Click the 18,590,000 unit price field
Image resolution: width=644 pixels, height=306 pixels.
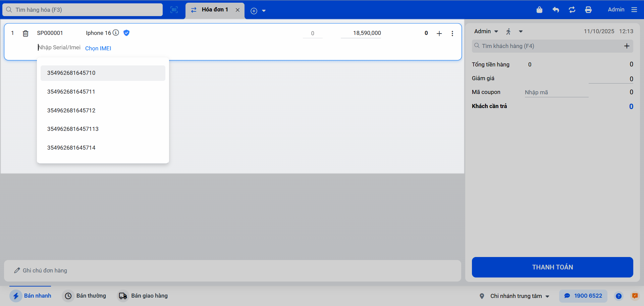[361, 33]
